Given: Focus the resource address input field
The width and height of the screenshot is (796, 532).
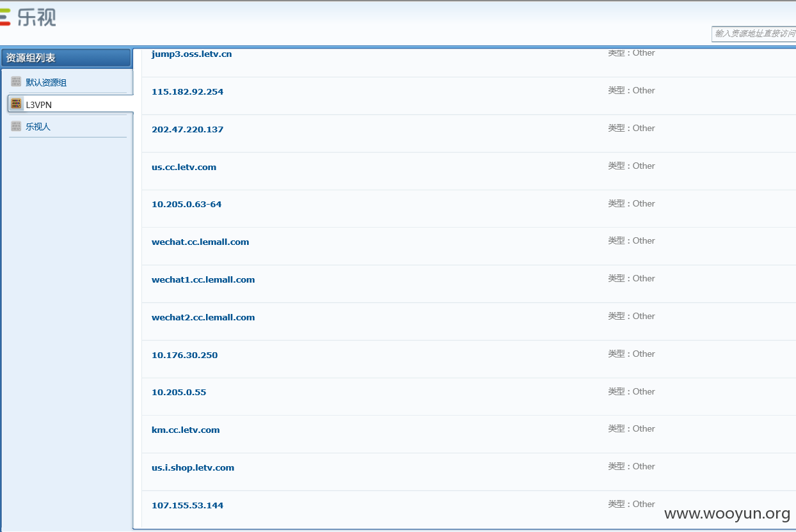Looking at the screenshot, I should click(x=754, y=34).
